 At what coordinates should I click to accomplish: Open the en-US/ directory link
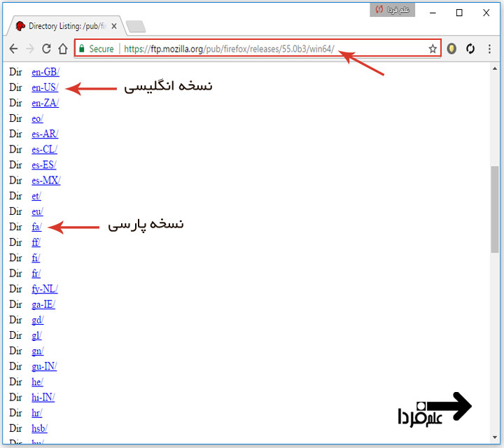[x=45, y=87]
